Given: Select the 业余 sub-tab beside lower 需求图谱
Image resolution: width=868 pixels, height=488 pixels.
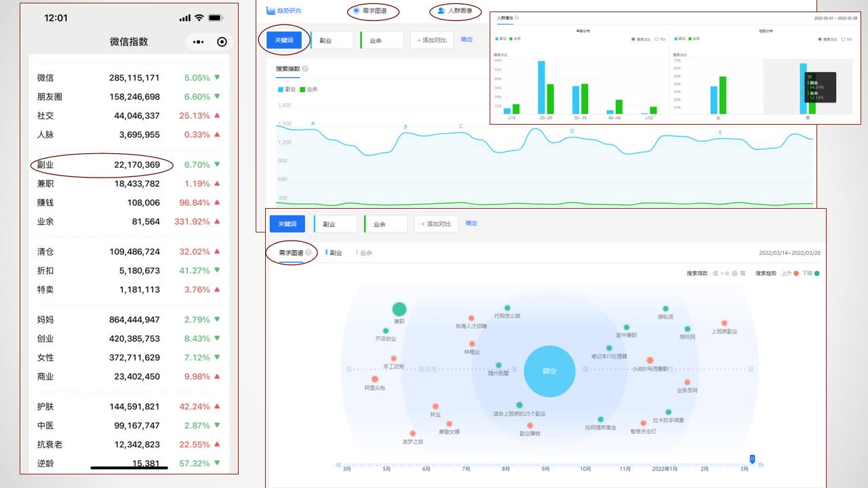Looking at the screenshot, I should click(366, 253).
